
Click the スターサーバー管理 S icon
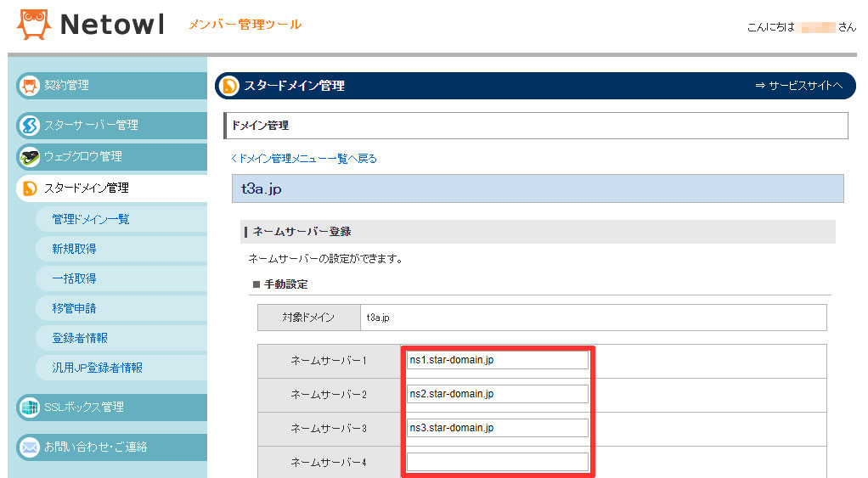click(30, 126)
